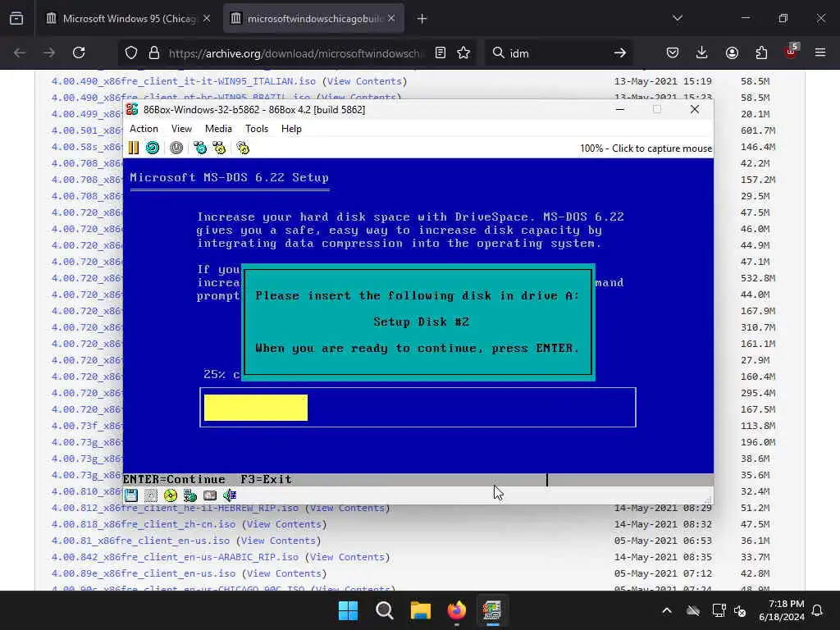The image size is (840, 630).
Task: Click the ENTER=Continue status text
Action: click(174, 479)
